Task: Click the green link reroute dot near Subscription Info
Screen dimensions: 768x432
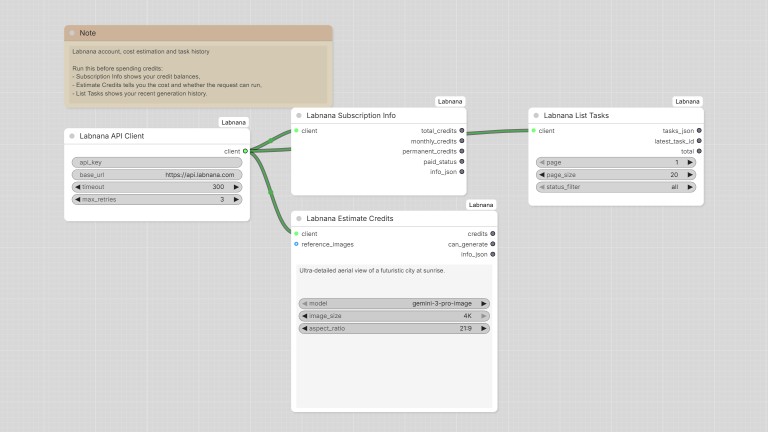Action: coord(271,141)
